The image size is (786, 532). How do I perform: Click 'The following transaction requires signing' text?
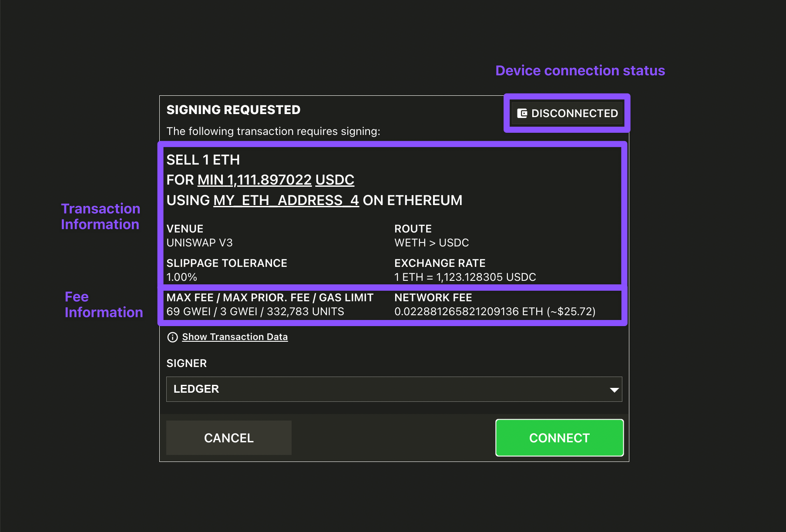tap(273, 131)
